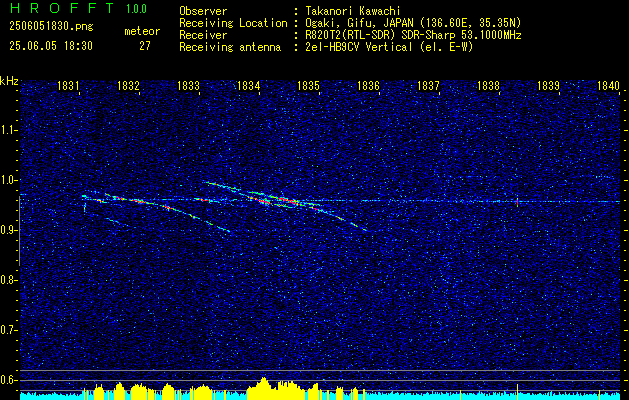Click the grey vertical range bar beside the frequency axis
Image resolution: width=629 pixels, height=400 pixels.
(x=19, y=231)
